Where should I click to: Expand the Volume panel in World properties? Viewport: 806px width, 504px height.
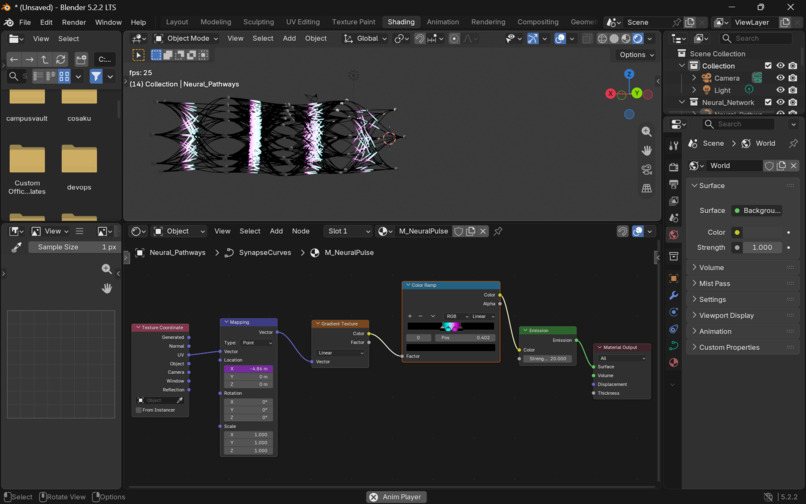(x=711, y=267)
